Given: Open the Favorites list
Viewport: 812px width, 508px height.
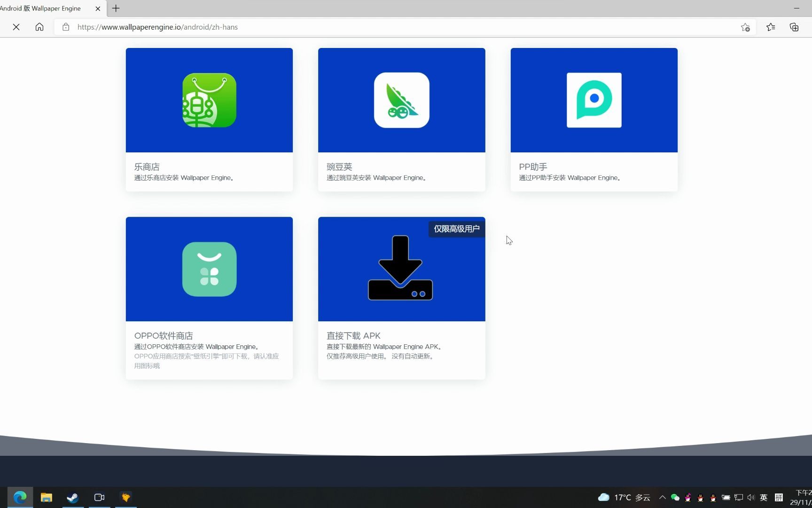Looking at the screenshot, I should 771,27.
